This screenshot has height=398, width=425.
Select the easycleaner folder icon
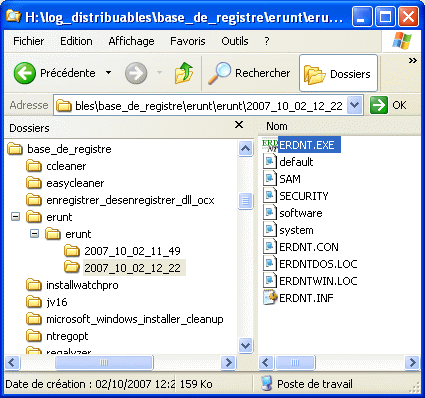point(34,183)
